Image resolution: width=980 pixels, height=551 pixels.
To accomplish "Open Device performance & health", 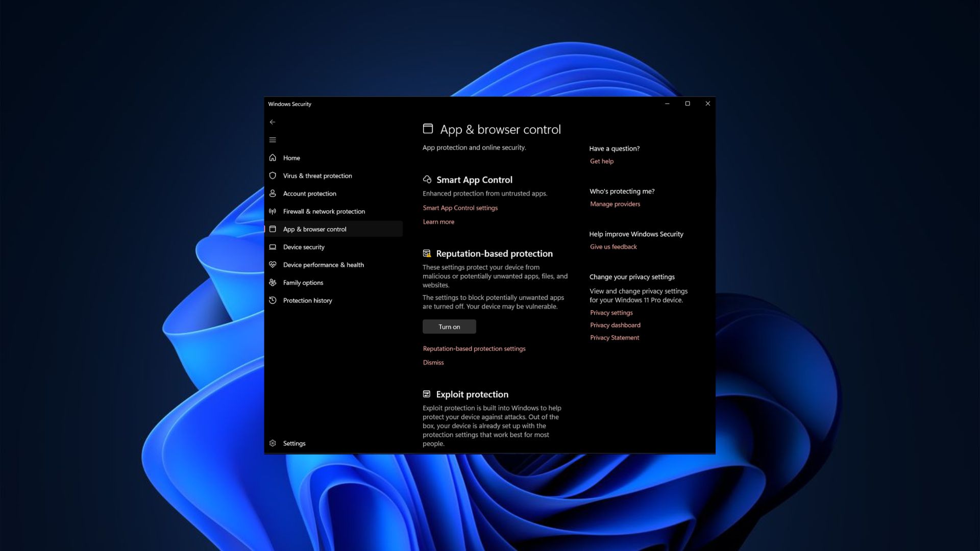I will coord(334,265).
